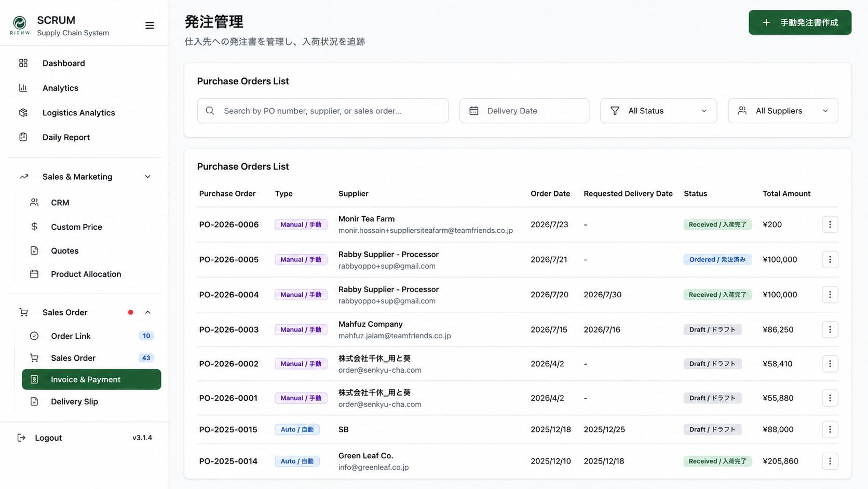The image size is (868, 489).
Task: Open the All Suppliers dropdown
Action: tap(783, 111)
